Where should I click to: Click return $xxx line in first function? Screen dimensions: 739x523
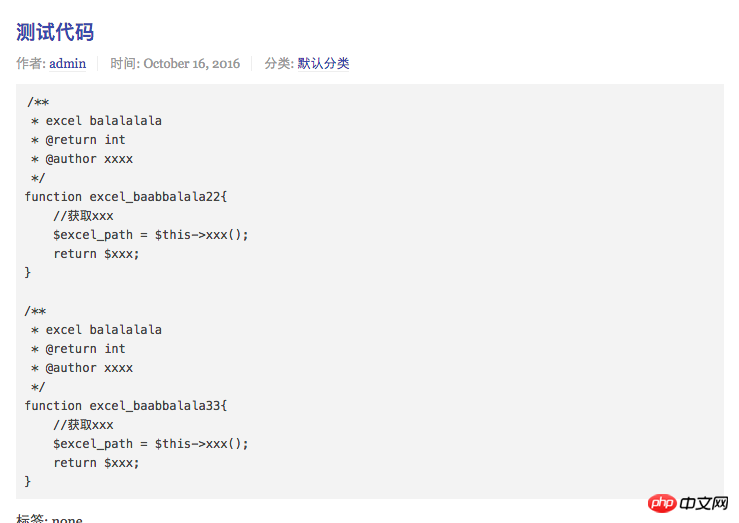(x=96, y=254)
